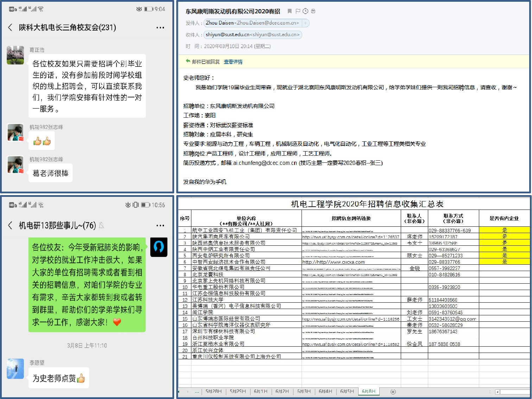Tap the back arrow in 机电研13那些事儿 chat

(10, 225)
